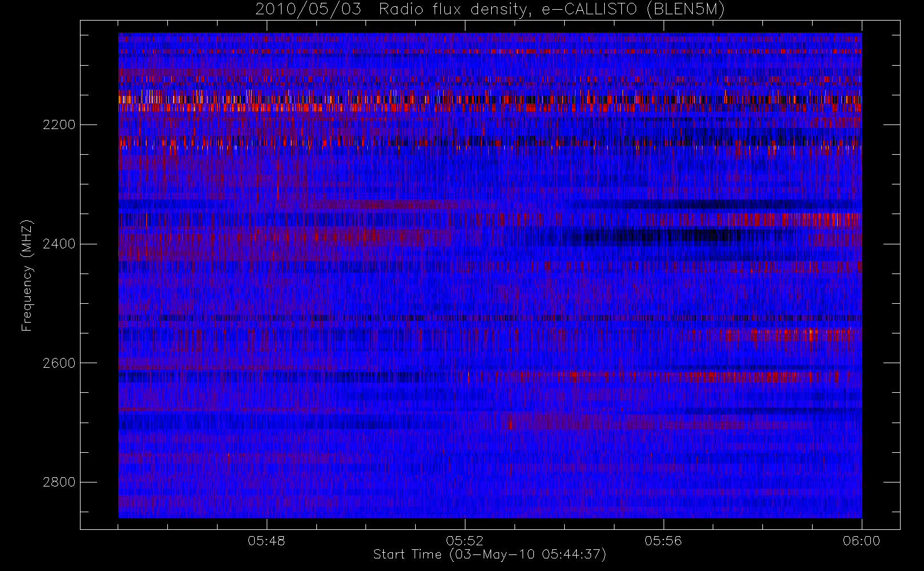Click the date "2010/05/03" in the title
Viewport: 924px width, 571px height.
[308, 10]
